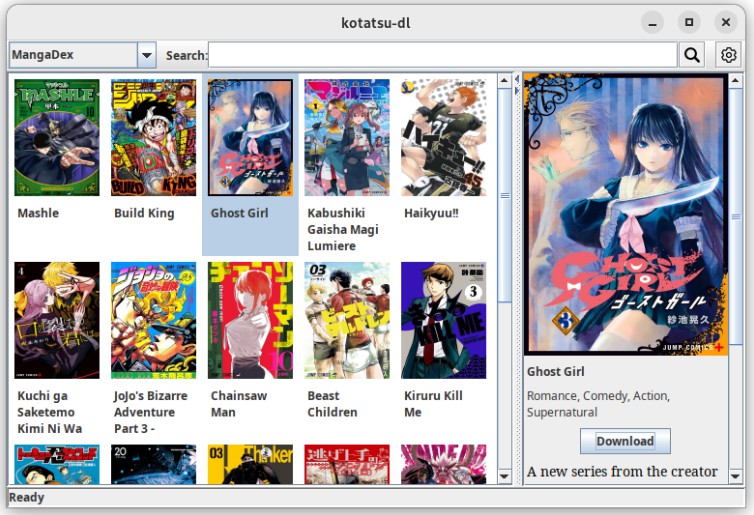This screenshot has width=754, height=515.
Task: Click the manga grid scrollbar up arrow
Action: (504, 80)
